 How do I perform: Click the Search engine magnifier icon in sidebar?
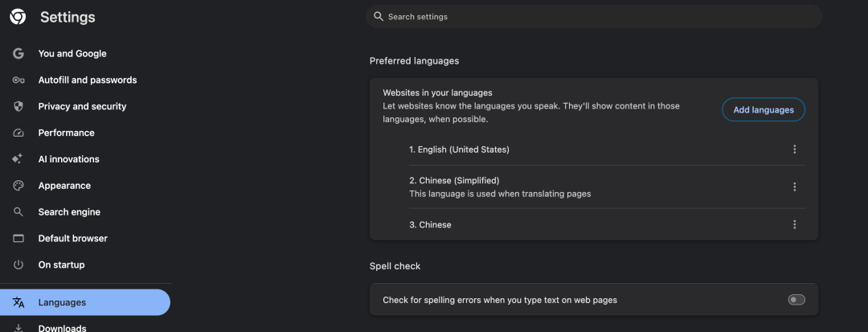[x=18, y=212]
